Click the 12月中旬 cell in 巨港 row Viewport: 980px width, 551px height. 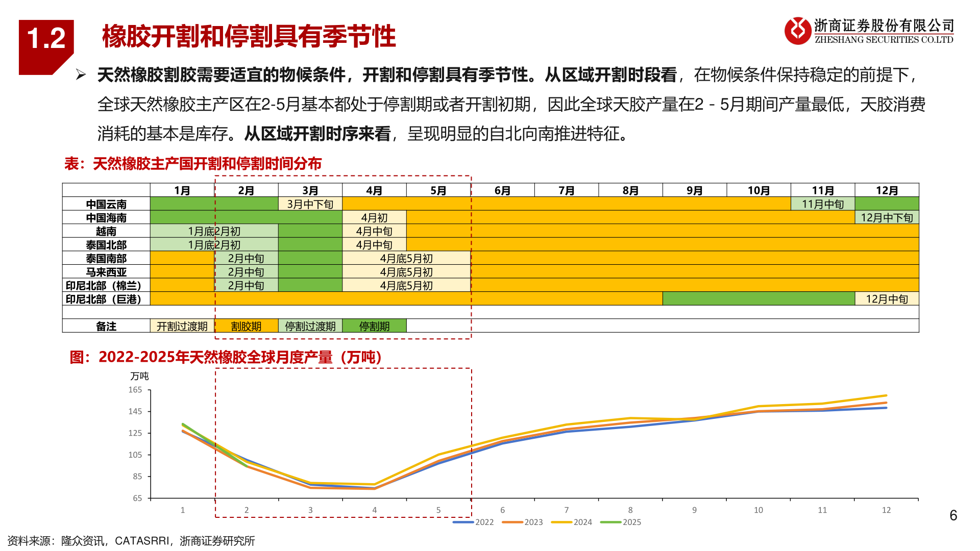pos(887,299)
